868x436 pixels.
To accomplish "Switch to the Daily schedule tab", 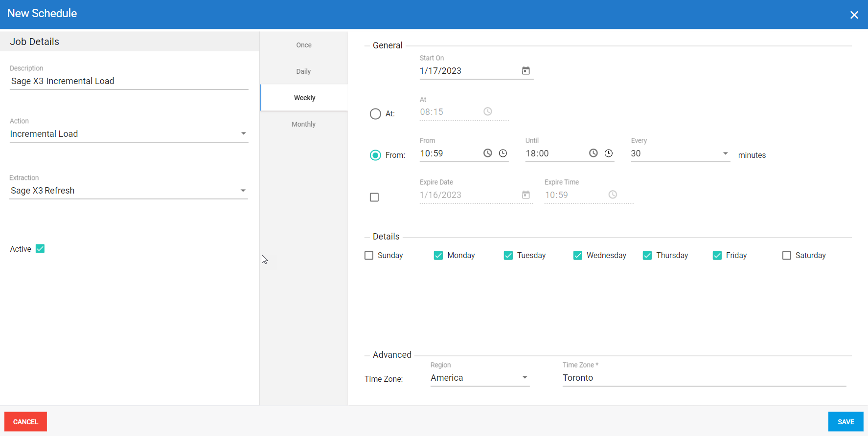I will click(x=303, y=71).
